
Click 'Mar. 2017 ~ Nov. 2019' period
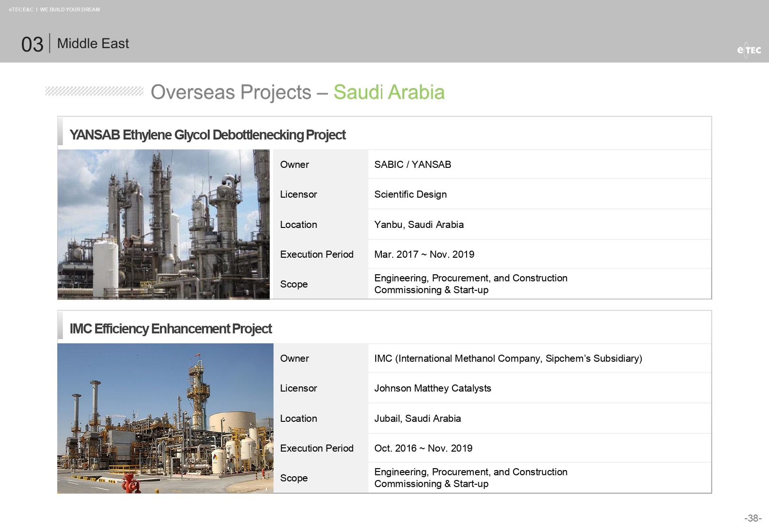pos(424,254)
